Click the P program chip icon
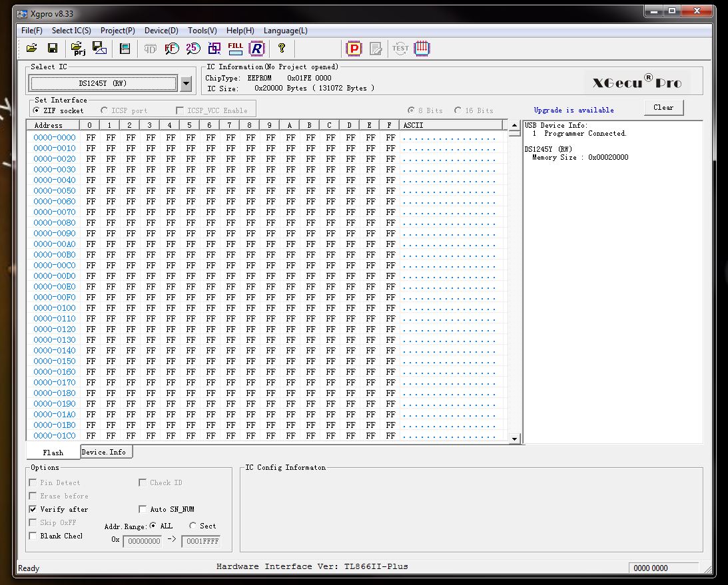Screen dimensions: 728x585 354,48
